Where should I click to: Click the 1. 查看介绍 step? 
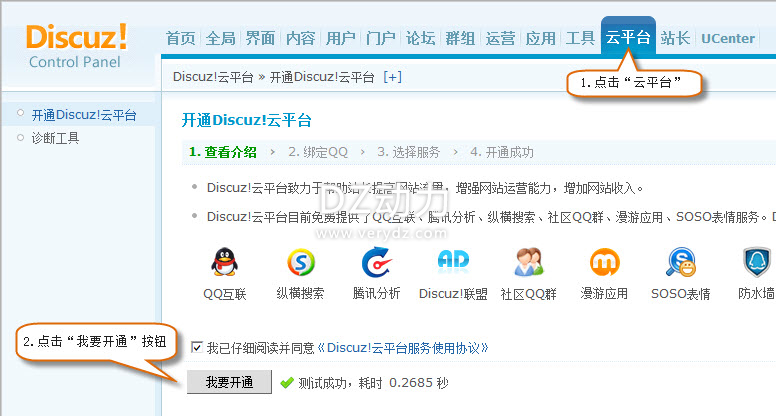223,152
